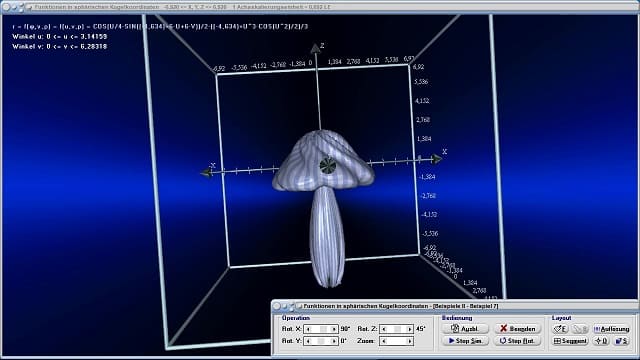Click the Zoom scrollbar track

pyautogui.click(x=397, y=341)
